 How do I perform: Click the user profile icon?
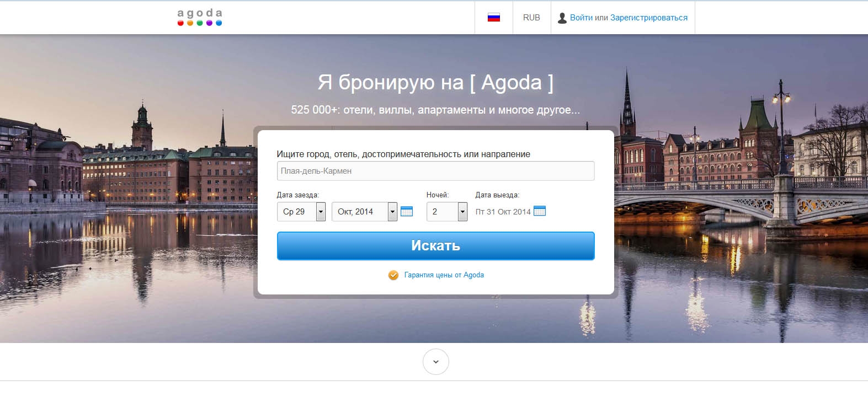[562, 18]
